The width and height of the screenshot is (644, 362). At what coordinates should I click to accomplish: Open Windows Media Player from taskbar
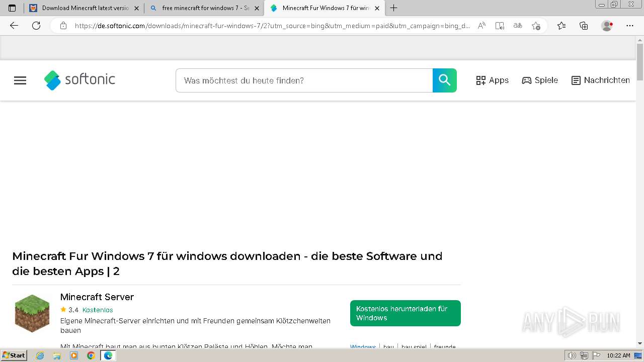74,355
